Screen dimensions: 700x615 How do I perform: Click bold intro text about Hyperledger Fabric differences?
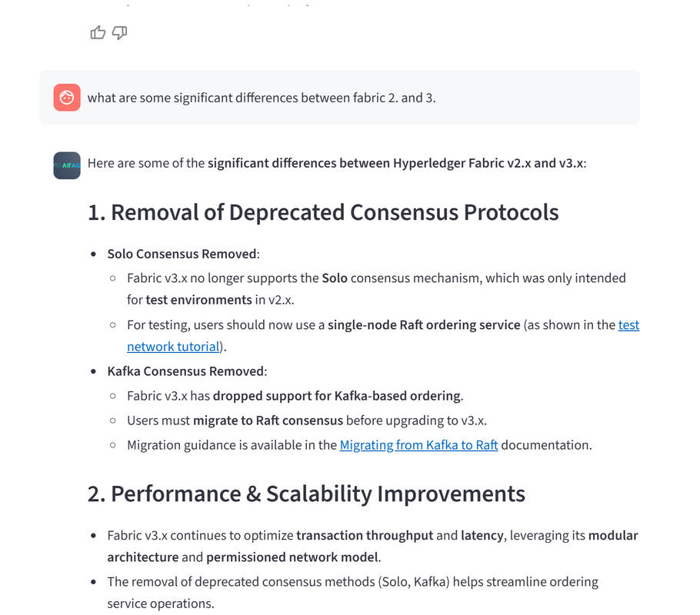pyautogui.click(x=395, y=163)
